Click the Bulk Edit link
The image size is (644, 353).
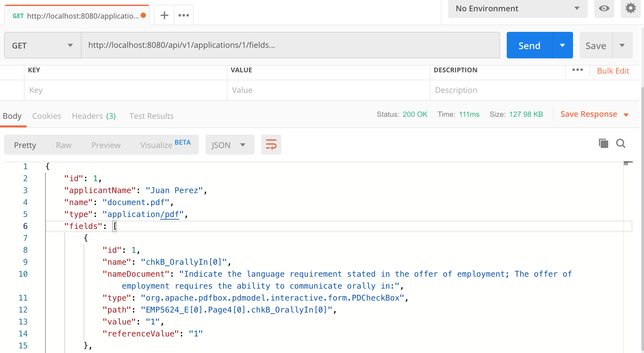tap(613, 71)
